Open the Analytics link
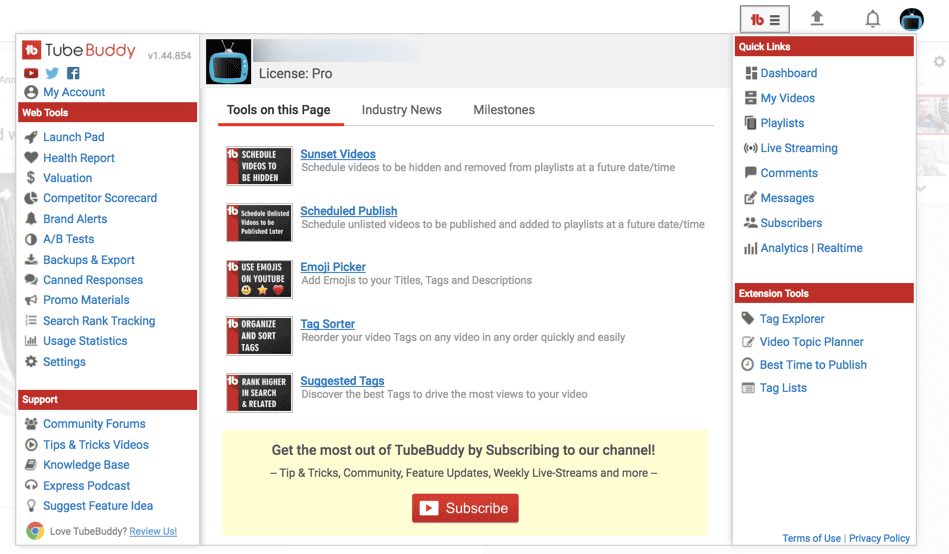 click(784, 248)
